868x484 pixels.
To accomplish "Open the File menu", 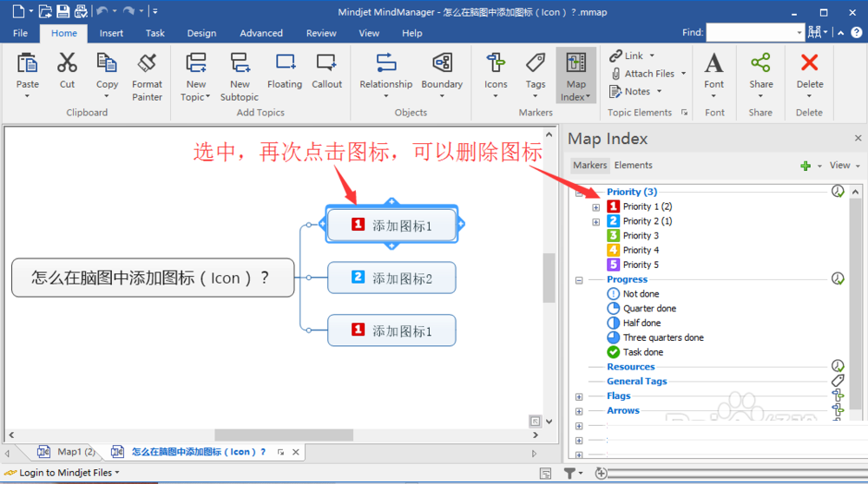I will pos(21,33).
